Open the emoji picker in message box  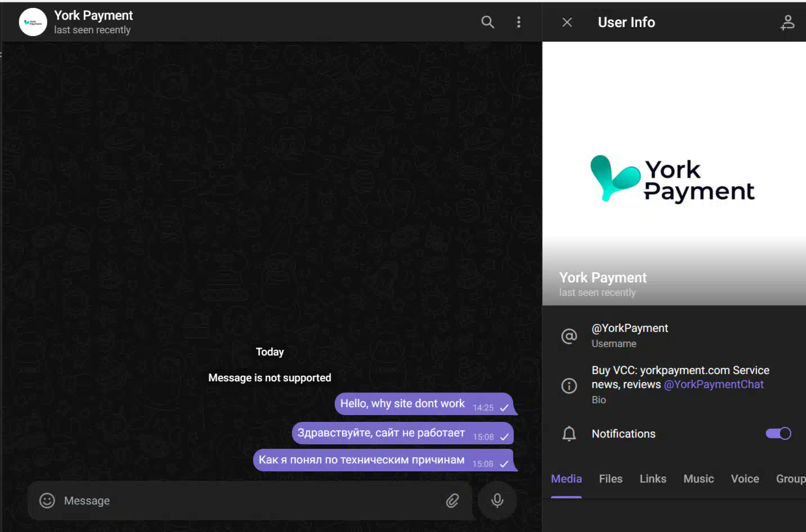(47, 501)
